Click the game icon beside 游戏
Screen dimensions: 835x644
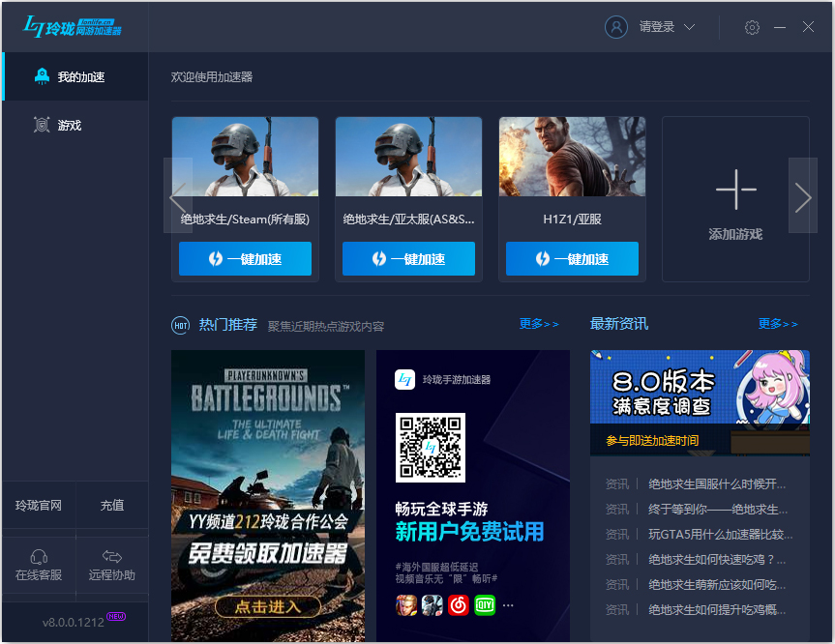(x=42, y=125)
